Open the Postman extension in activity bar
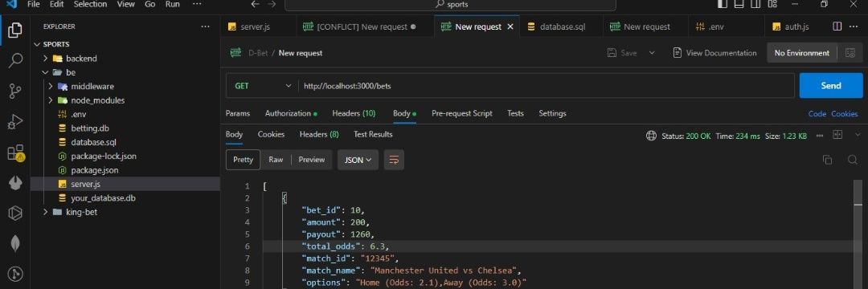 point(15,183)
